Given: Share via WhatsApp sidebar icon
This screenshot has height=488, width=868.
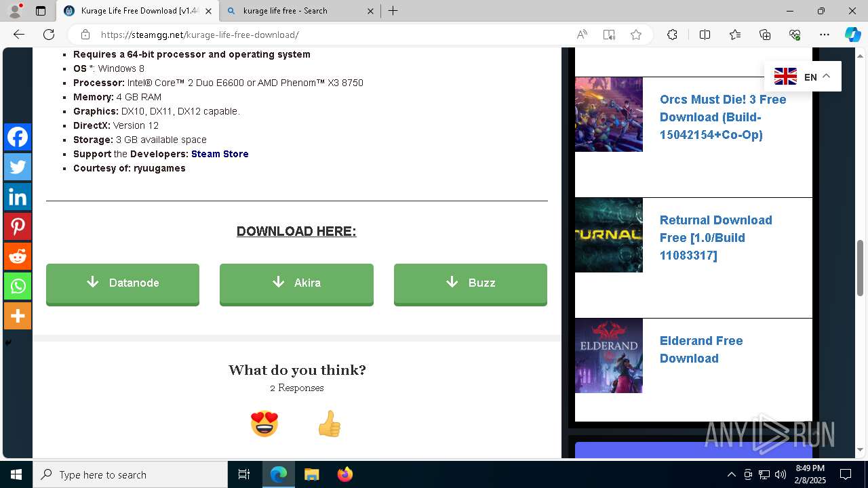Looking at the screenshot, I should click(x=18, y=286).
